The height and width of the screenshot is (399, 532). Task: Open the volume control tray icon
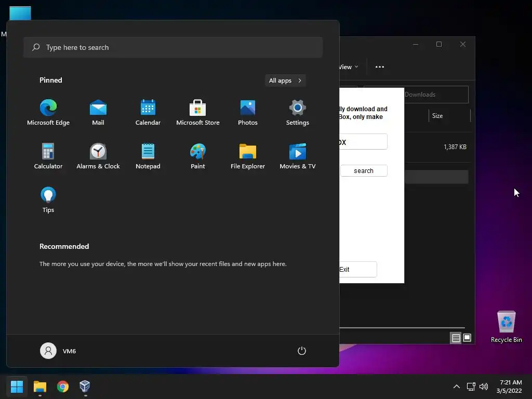pyautogui.click(x=484, y=387)
